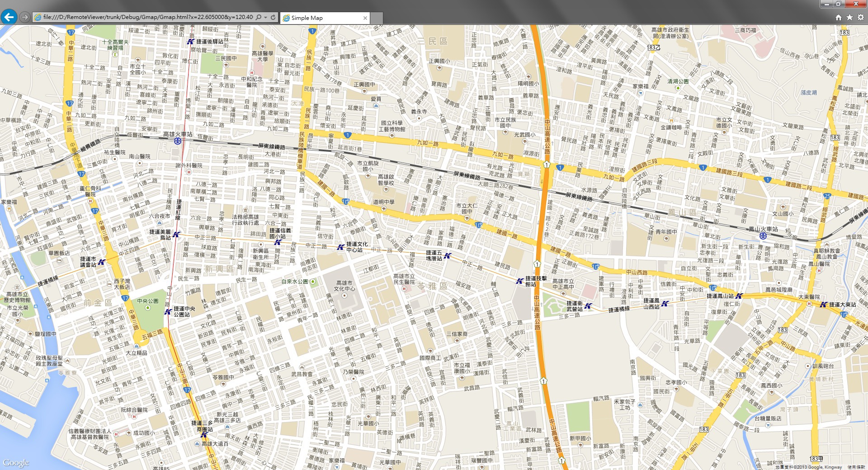Click the 捷運文化中心站 metro icon
The width and height of the screenshot is (868, 470).
(x=341, y=247)
